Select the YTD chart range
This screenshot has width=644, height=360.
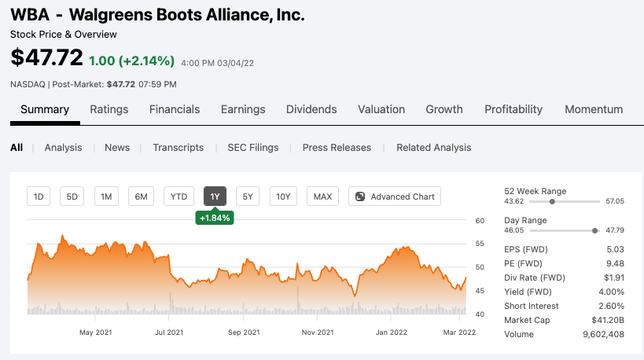(x=178, y=197)
